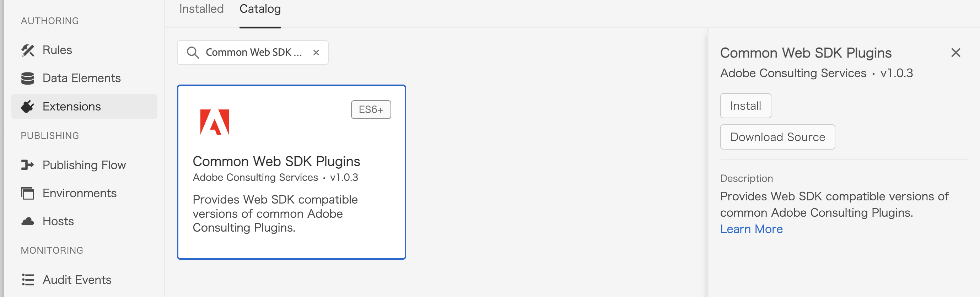This screenshot has height=297, width=980.
Task: Clear the search field with the X
Action: pos(316,53)
